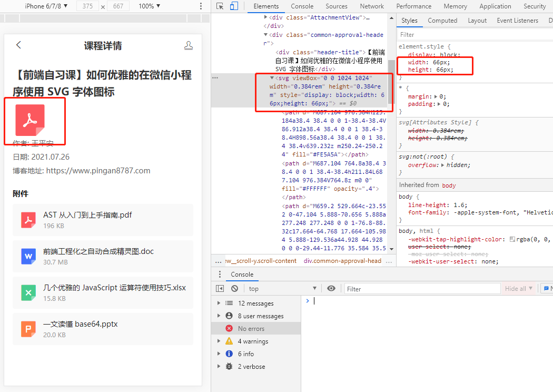Click the viewport height 667 field
This screenshot has height=392, width=553.
tap(118, 6)
